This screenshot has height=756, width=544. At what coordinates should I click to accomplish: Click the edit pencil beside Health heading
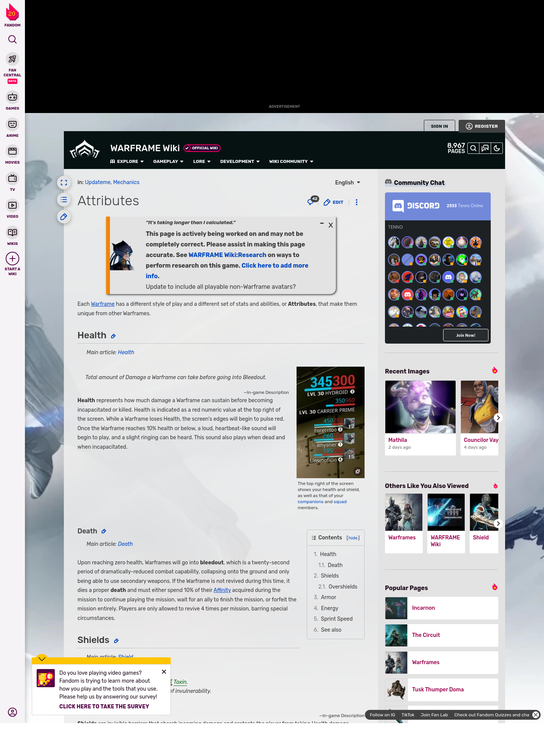[113, 336]
